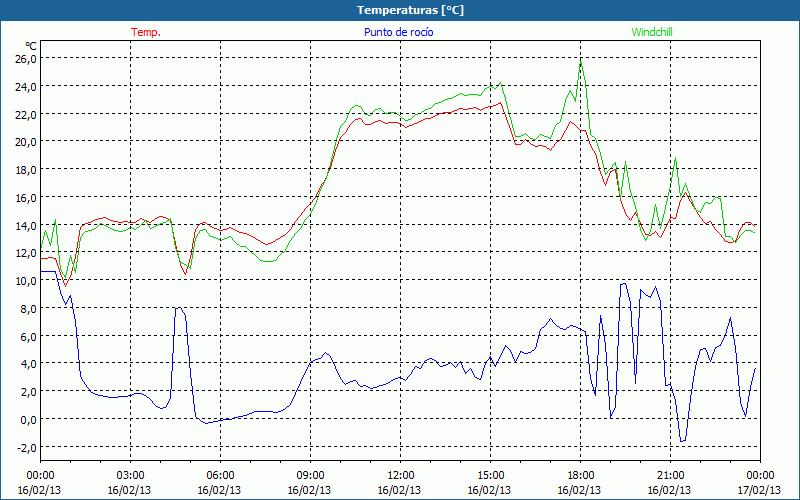Image resolution: width=800 pixels, height=500 pixels.
Task: Click the Temperaturas [°C] chart title
Action: pos(410,10)
